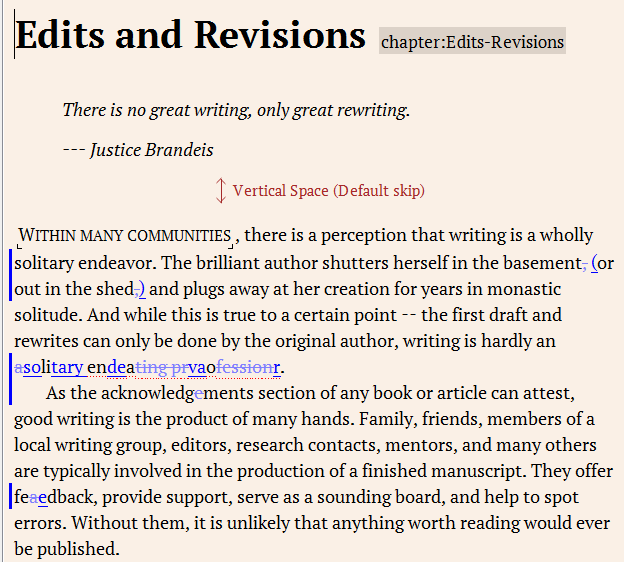This screenshot has width=624, height=562.
Task: Click the Vertical Space (Default skip) inset text
Action: click(328, 191)
